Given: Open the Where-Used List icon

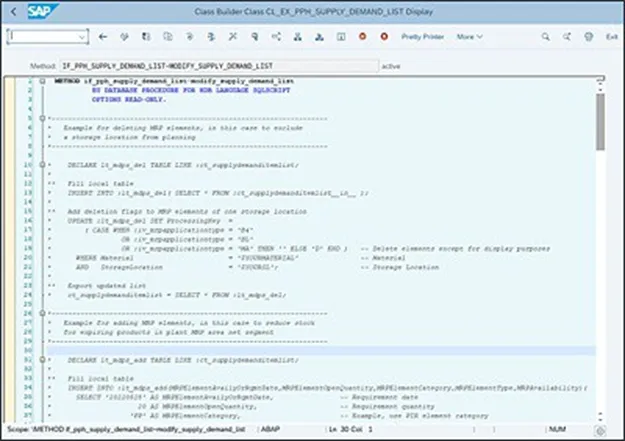Looking at the screenshot, I should point(254,37).
